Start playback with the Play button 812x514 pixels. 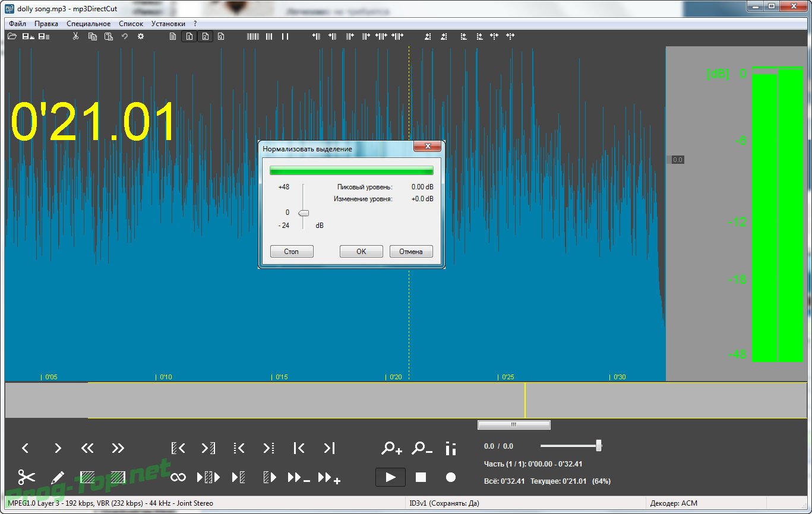point(390,477)
